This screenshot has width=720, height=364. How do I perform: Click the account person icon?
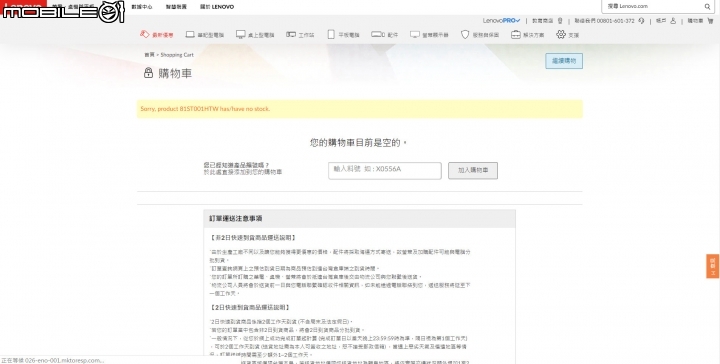[x=673, y=21]
